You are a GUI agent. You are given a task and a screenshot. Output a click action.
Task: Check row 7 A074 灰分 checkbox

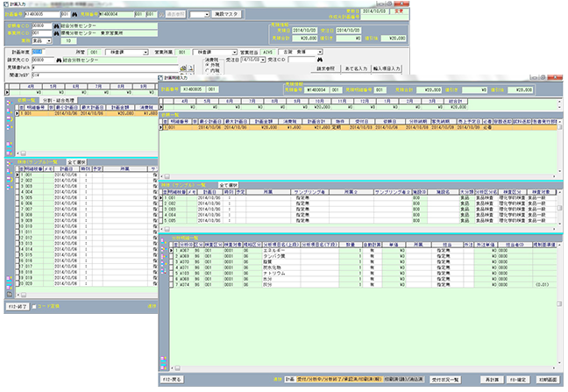pos(172,285)
